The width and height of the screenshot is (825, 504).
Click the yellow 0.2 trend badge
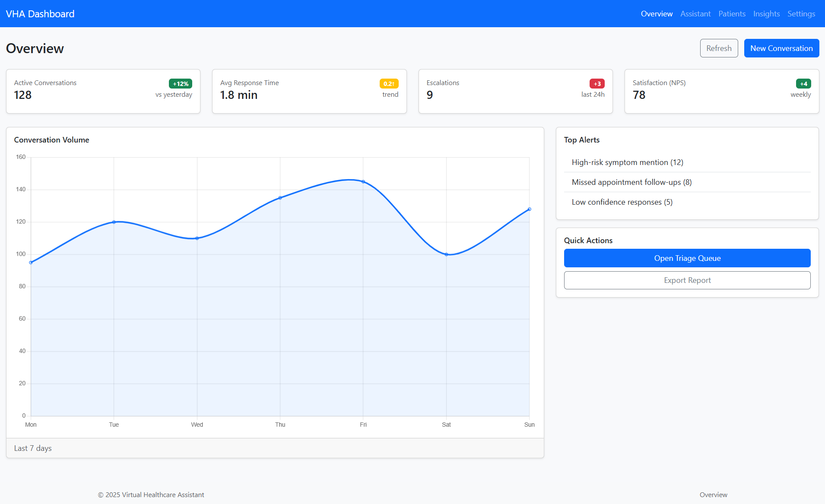(x=389, y=84)
